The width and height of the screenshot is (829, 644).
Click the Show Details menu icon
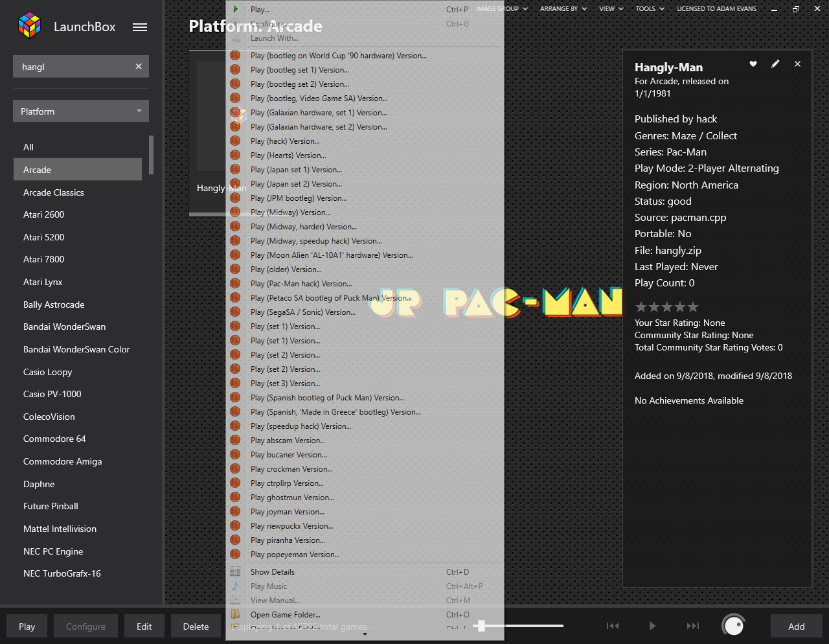click(236, 571)
